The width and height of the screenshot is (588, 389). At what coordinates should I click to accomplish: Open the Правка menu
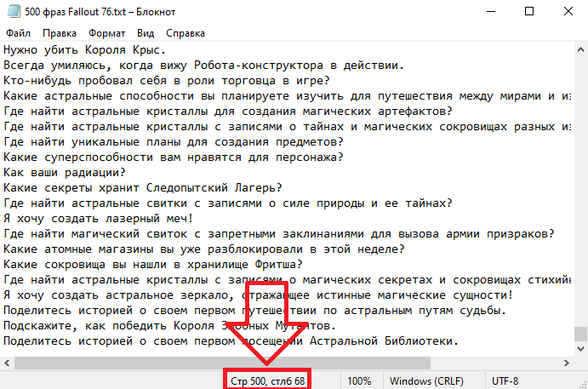click(x=60, y=33)
